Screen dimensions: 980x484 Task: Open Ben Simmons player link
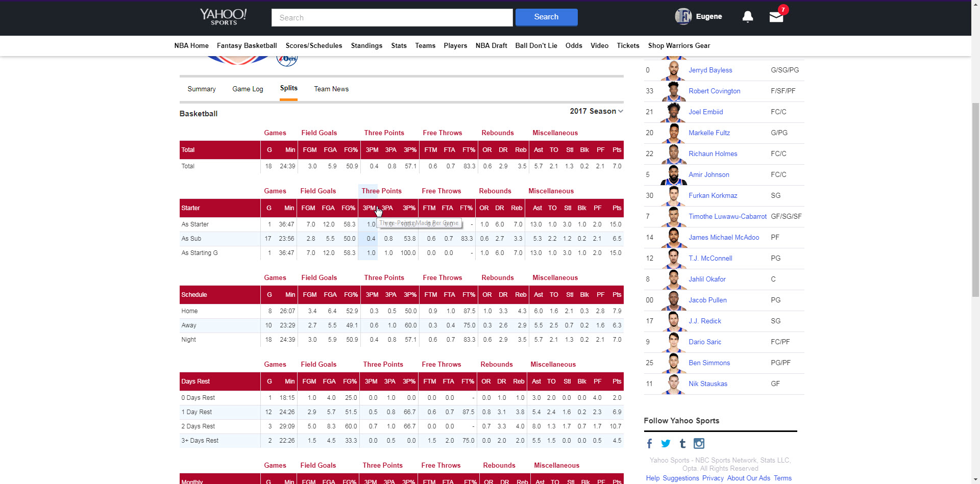tap(709, 363)
